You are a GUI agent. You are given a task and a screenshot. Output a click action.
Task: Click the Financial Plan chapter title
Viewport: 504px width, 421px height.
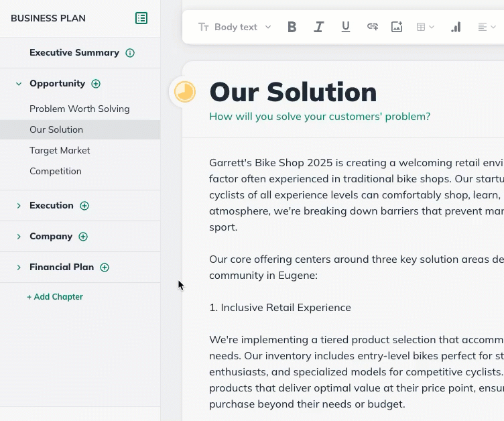click(x=62, y=267)
